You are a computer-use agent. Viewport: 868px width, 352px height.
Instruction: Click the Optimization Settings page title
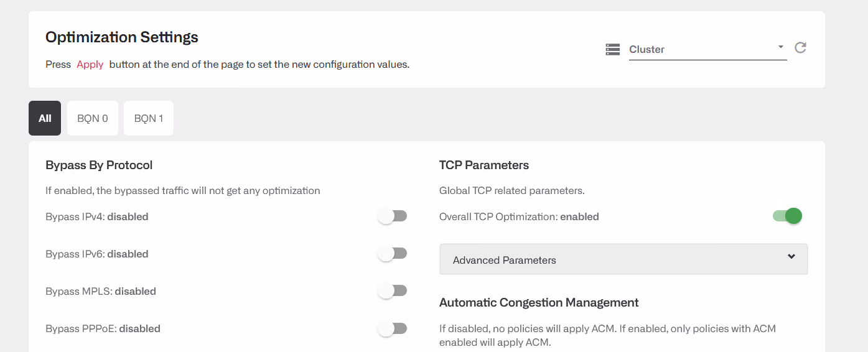click(x=122, y=37)
